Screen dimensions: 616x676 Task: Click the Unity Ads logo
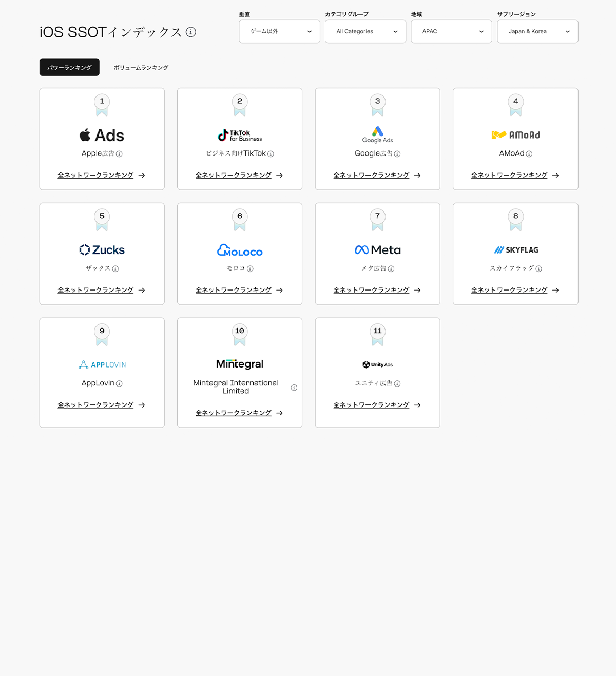(377, 365)
